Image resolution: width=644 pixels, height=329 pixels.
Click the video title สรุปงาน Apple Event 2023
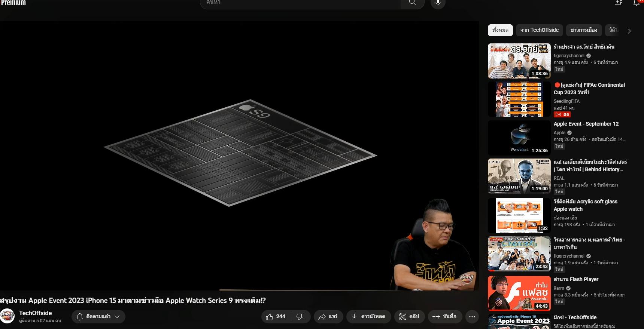133,300
